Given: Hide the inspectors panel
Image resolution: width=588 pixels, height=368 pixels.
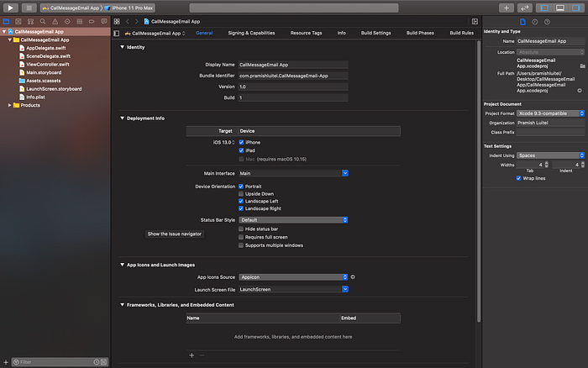Looking at the screenshot, I should coord(575,8).
